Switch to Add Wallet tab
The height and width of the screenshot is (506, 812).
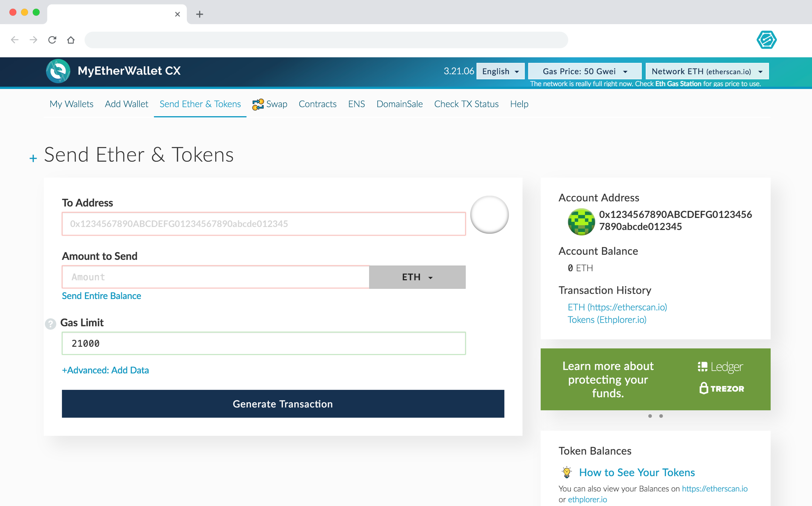(x=126, y=104)
